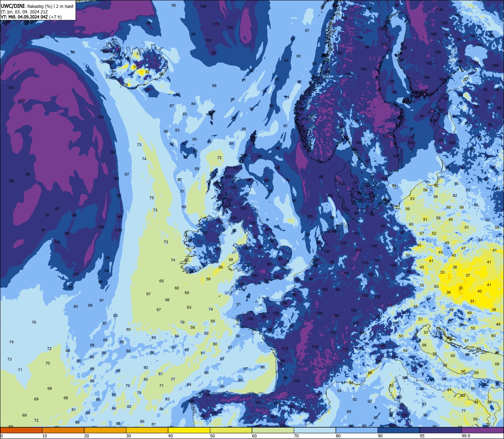The image size is (504, 439).
Task: Select the 90–95 dark blue legend segment
Action: coord(398,430)
